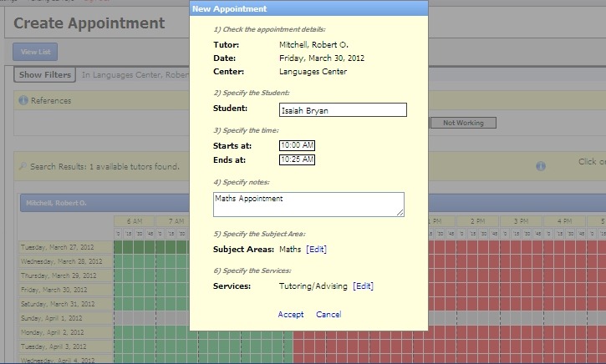This screenshot has height=364, width=606.
Task: Click the References info icon
Action: click(23, 100)
